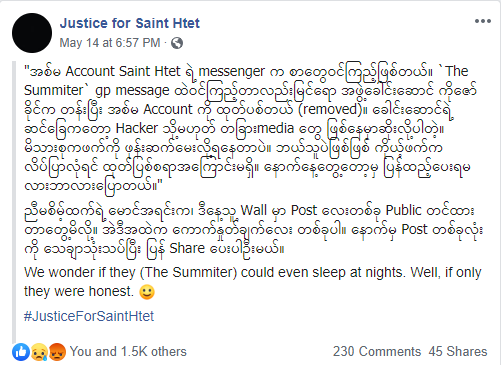The image size is (501, 365).
Task: Open the Justice for Saint Htet page
Action: [x=130, y=23]
